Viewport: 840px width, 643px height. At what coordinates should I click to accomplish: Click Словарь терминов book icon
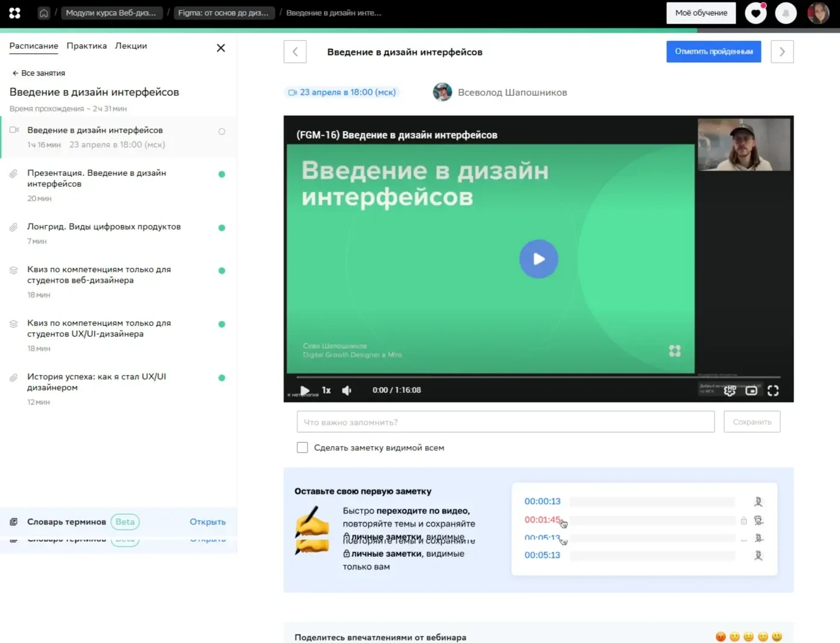coord(13,522)
